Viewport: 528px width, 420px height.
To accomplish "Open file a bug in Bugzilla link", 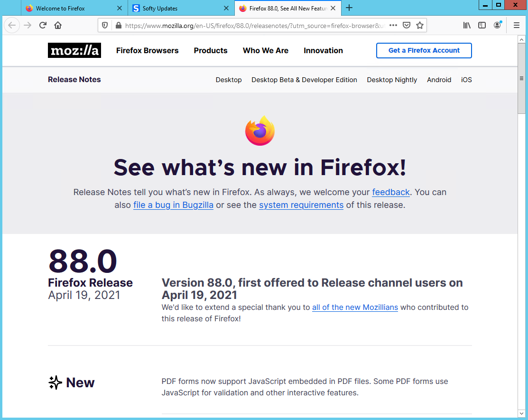I will [174, 205].
